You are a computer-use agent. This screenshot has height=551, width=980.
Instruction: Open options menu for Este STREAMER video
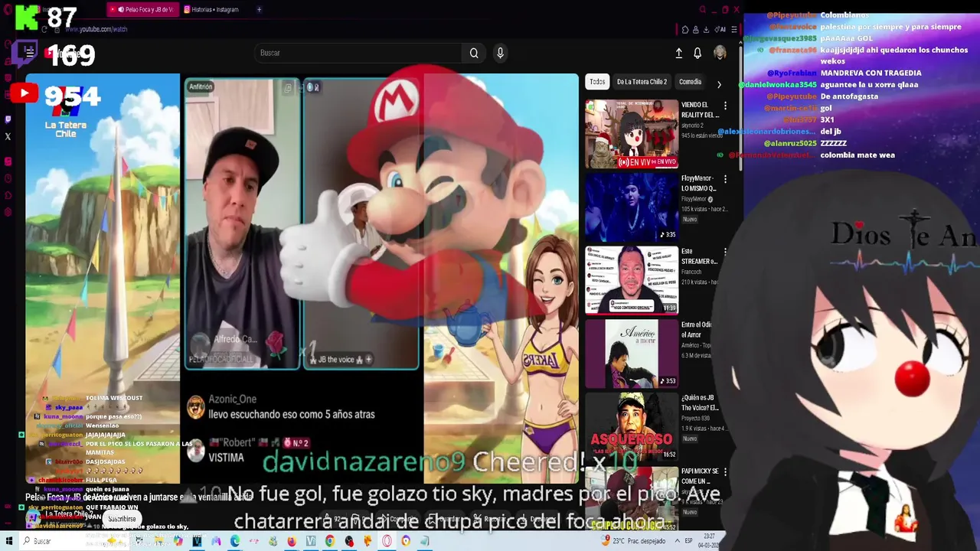pyautogui.click(x=725, y=252)
